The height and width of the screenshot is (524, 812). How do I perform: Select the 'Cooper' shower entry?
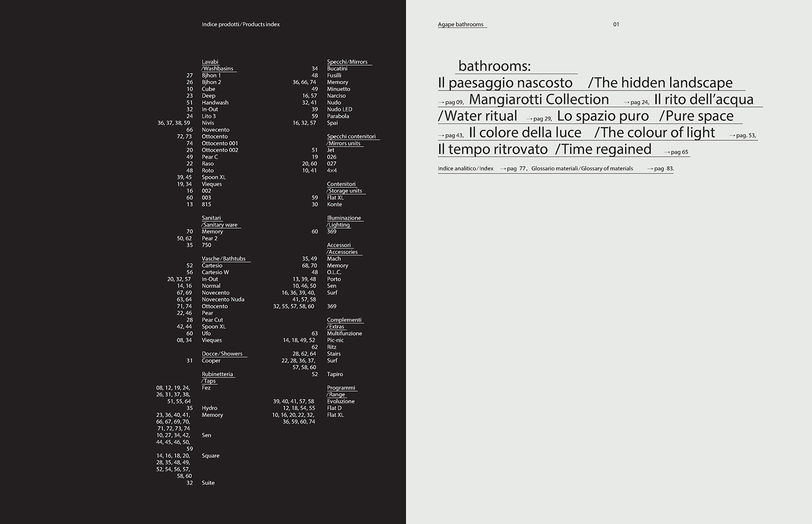(211, 361)
